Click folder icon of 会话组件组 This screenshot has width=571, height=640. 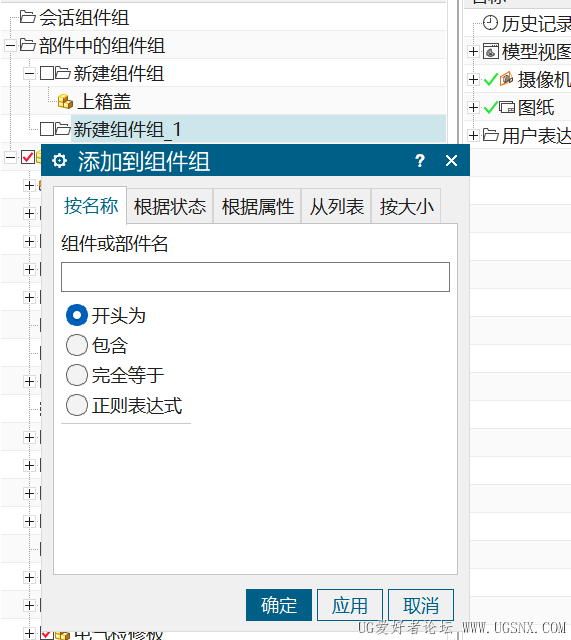pyautogui.click(x=28, y=17)
